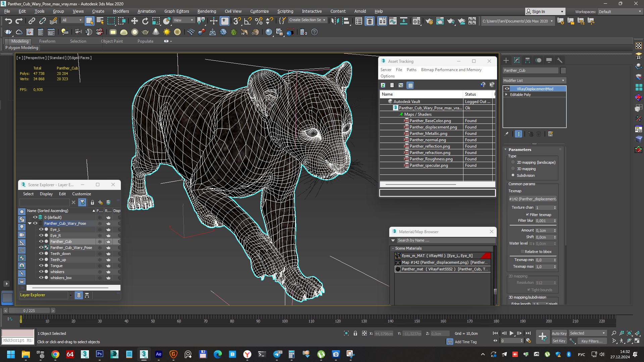The height and width of the screenshot is (362, 644).
Task: Collapse the Scene Materials group
Action: click(x=393, y=249)
